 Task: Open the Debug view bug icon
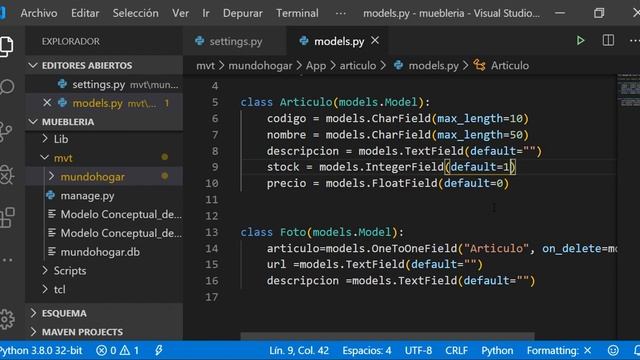pos(7,175)
